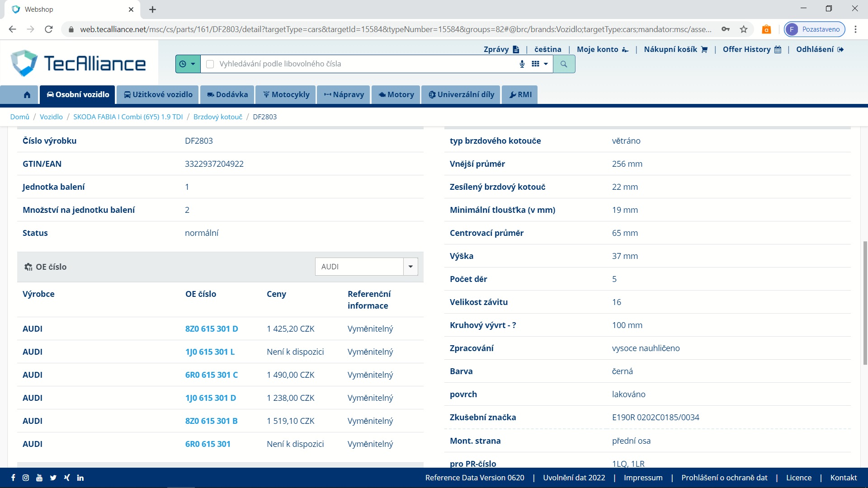Click the Twitter icon in footer

(53, 478)
